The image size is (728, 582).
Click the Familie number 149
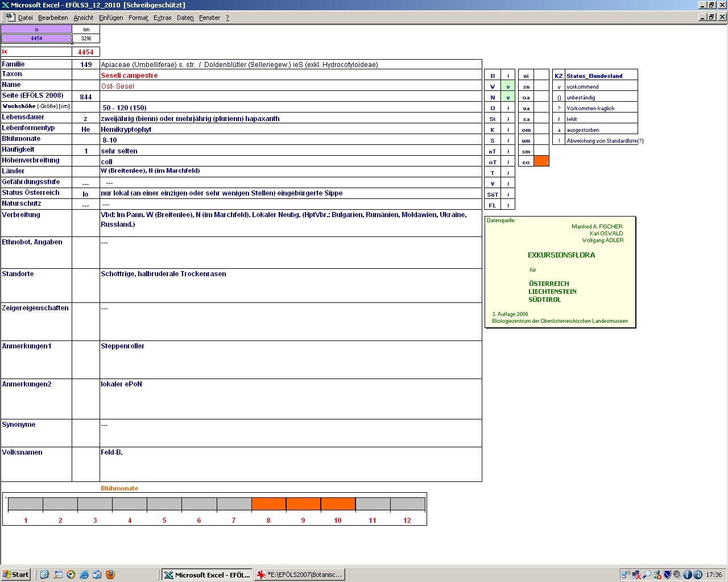(x=86, y=65)
